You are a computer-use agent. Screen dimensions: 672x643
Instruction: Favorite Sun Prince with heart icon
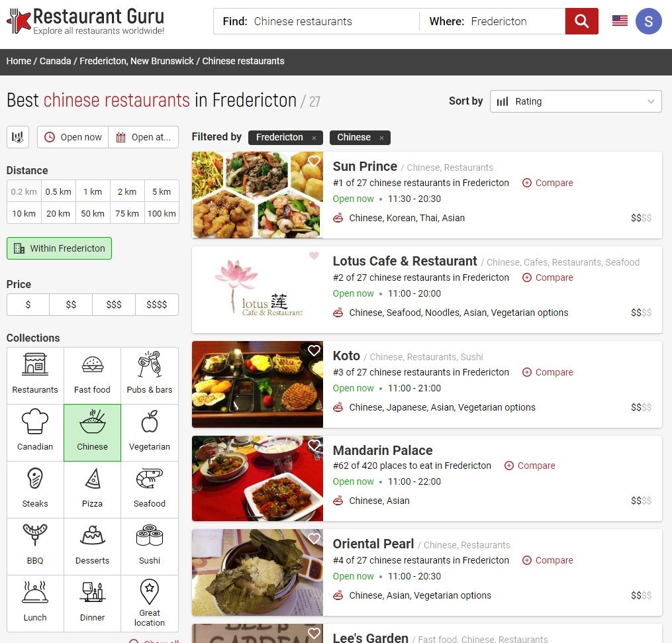[314, 161]
